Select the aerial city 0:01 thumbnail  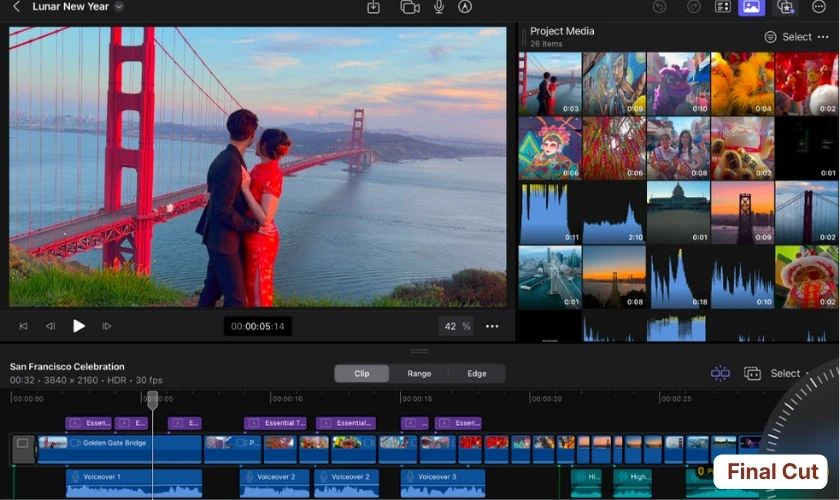tap(550, 277)
